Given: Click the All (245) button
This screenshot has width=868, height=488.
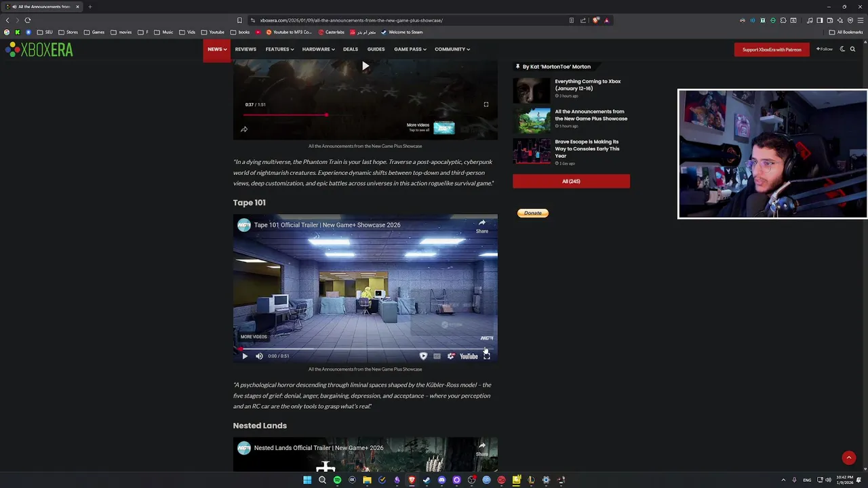Looking at the screenshot, I should (x=571, y=181).
